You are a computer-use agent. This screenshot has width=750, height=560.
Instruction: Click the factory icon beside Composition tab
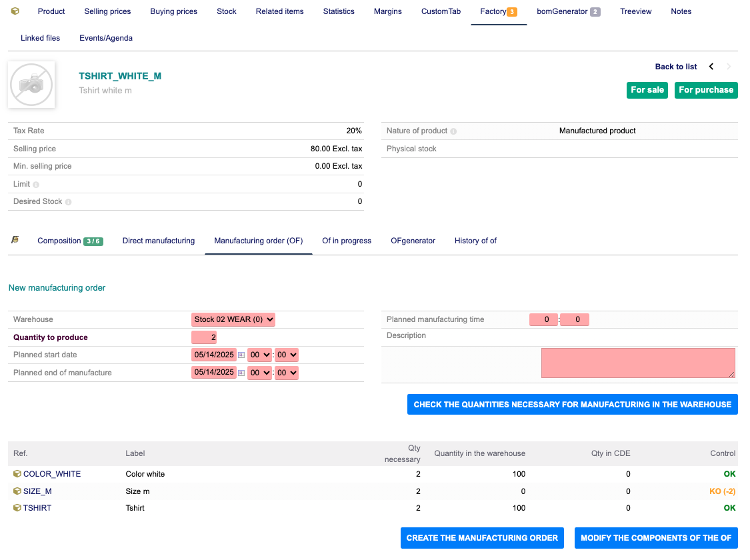coord(15,240)
